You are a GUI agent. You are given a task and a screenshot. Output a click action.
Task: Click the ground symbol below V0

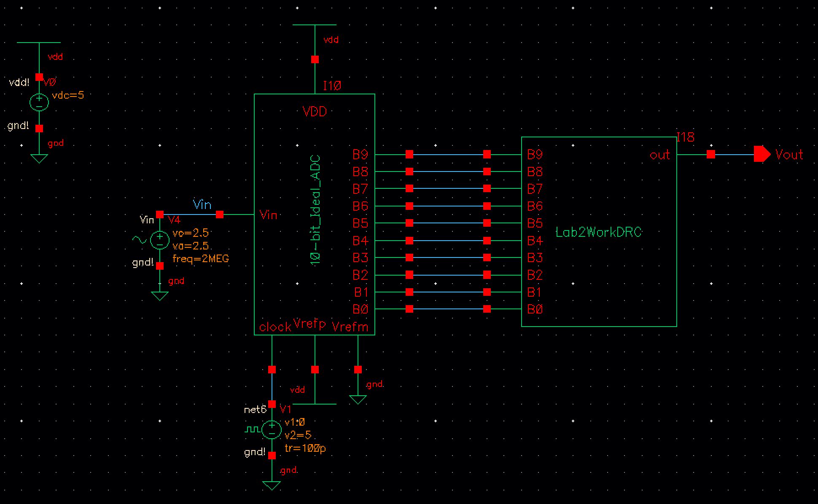click(x=39, y=158)
